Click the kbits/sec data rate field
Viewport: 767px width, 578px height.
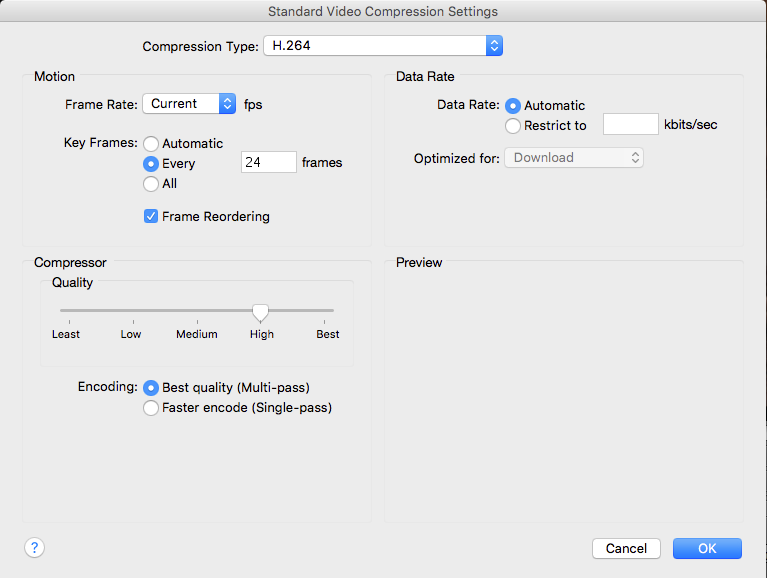631,124
